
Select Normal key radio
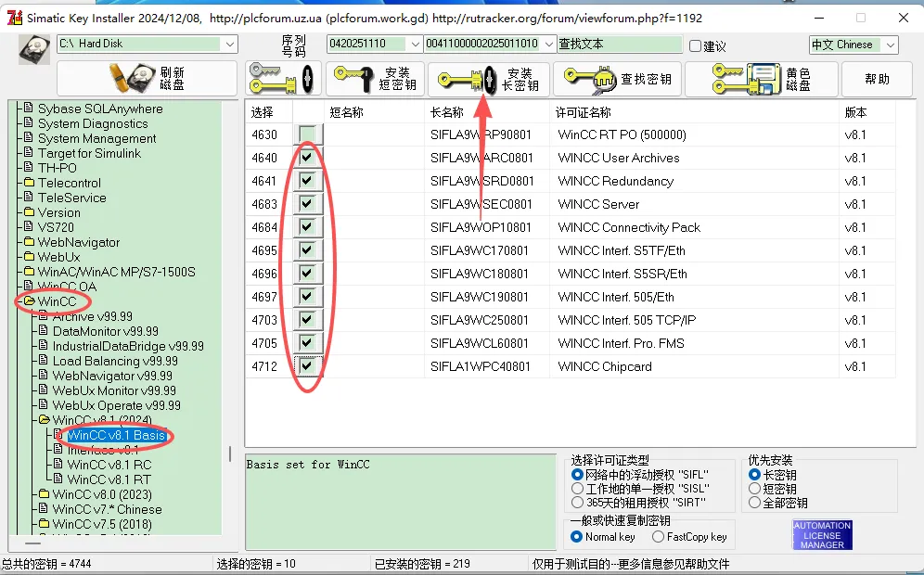pyautogui.click(x=577, y=537)
